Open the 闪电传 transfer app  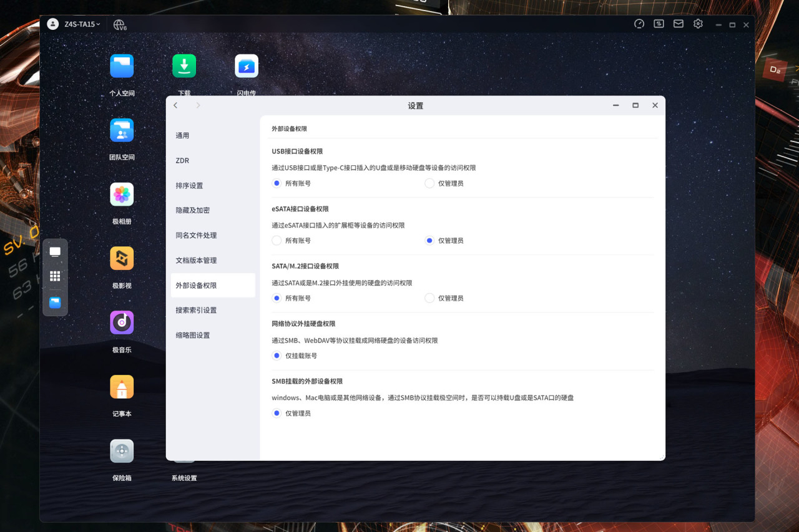[247, 66]
